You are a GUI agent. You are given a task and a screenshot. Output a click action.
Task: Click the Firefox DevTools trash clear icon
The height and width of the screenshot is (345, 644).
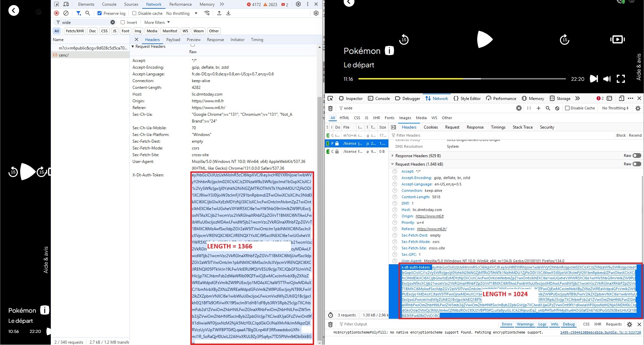(x=330, y=108)
